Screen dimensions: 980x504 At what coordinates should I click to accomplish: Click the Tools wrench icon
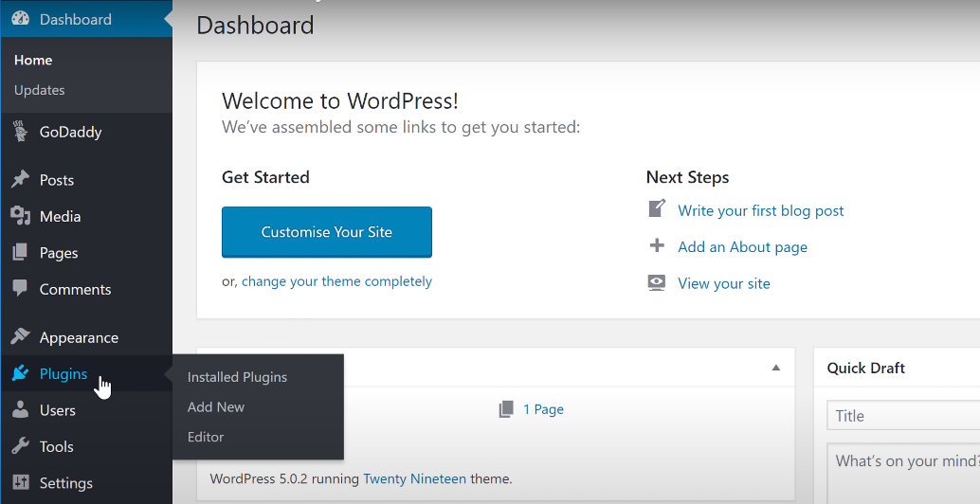(x=20, y=446)
